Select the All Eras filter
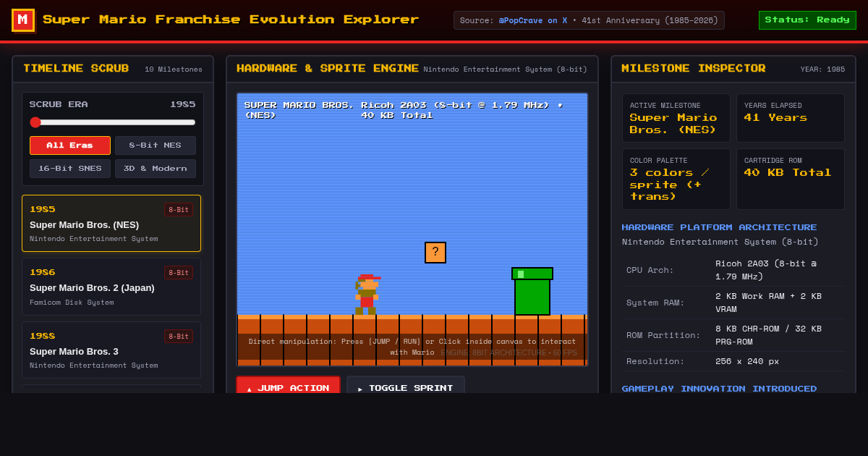Viewport: 868px width, 456px height. coord(70,145)
